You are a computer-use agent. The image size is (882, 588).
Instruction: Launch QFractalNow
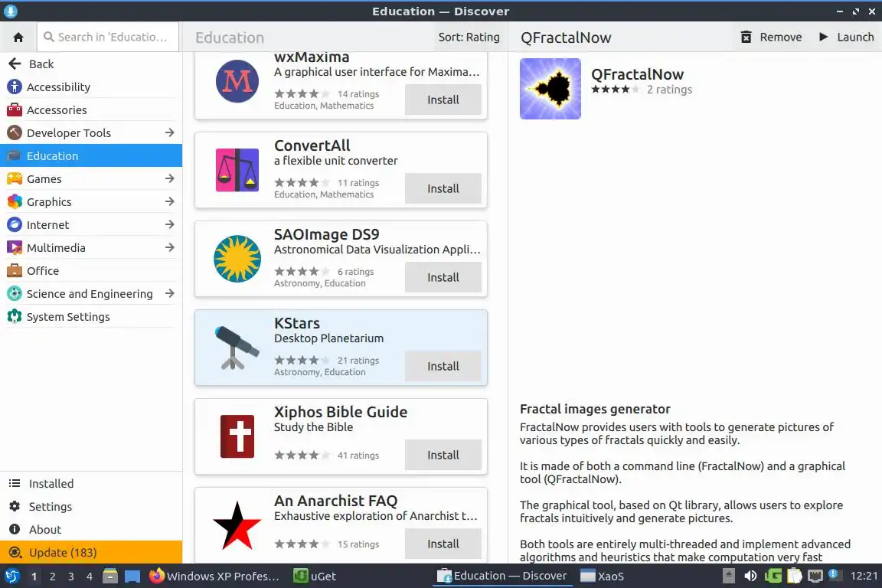click(846, 38)
